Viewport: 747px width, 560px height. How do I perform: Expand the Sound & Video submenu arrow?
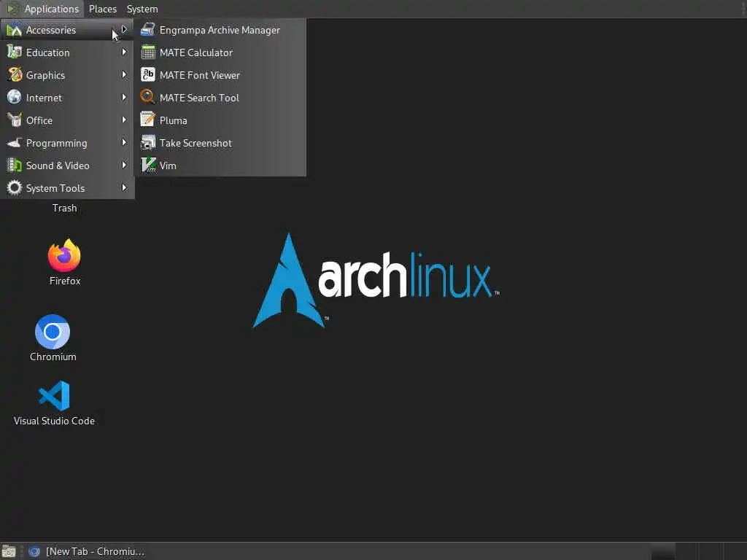click(124, 166)
